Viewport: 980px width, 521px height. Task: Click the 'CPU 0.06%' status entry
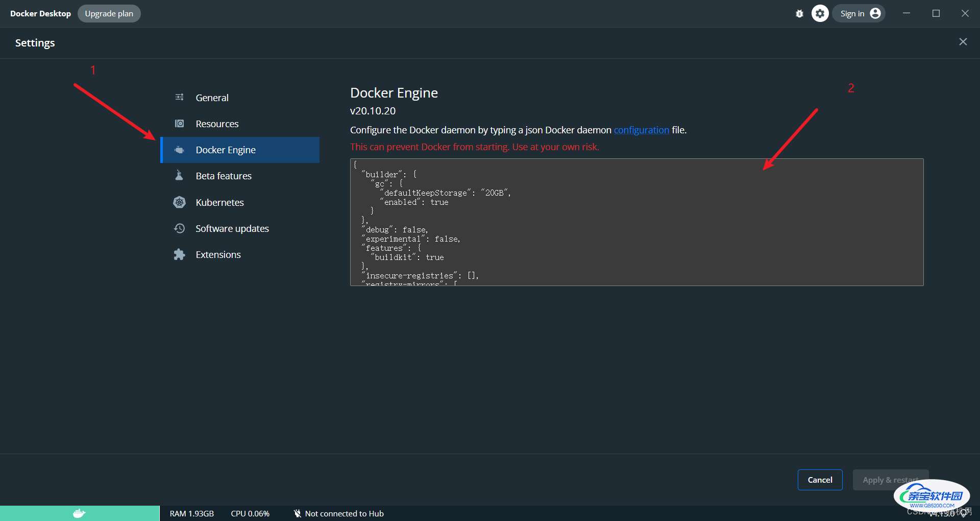[250, 513]
